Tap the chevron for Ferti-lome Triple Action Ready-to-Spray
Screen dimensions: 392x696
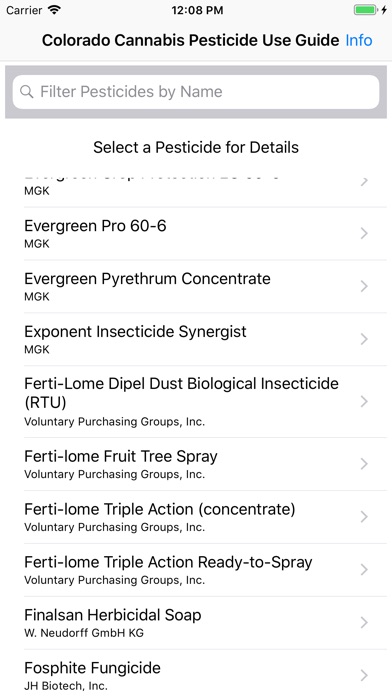click(x=364, y=569)
